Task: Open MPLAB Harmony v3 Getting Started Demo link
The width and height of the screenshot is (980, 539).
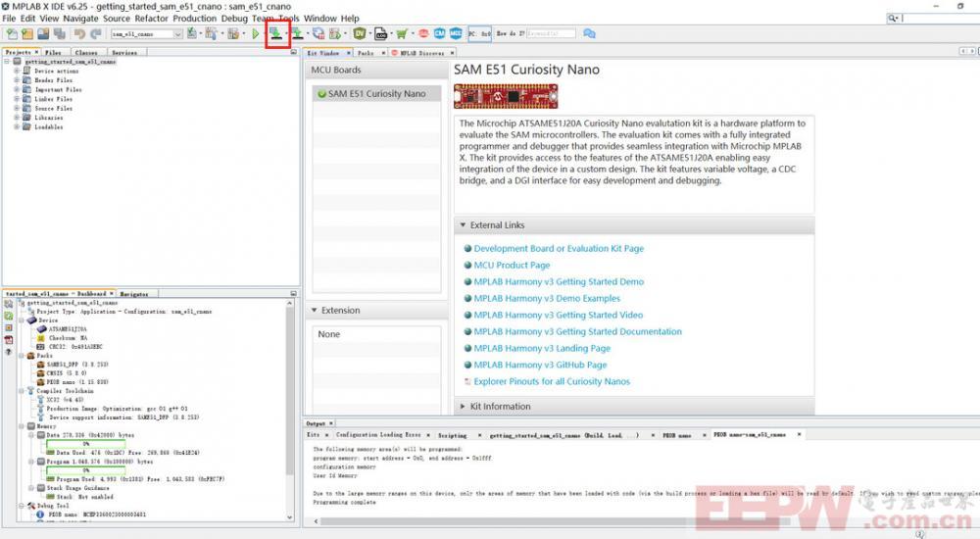Action: point(559,282)
